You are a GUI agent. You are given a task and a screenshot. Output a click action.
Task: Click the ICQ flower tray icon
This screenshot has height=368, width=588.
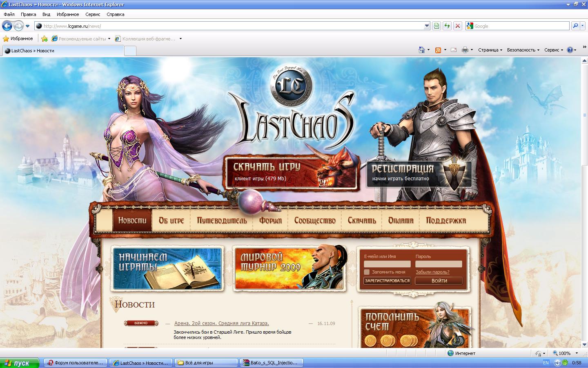pos(565,363)
